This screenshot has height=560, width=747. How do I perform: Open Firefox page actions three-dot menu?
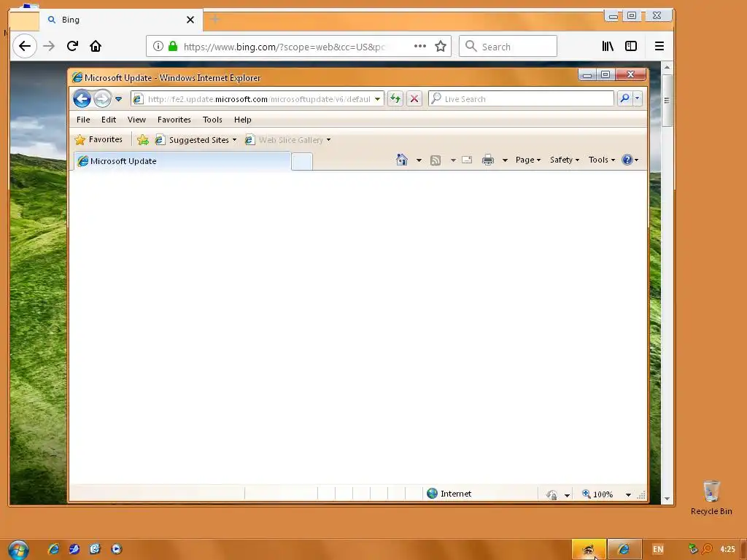point(419,46)
